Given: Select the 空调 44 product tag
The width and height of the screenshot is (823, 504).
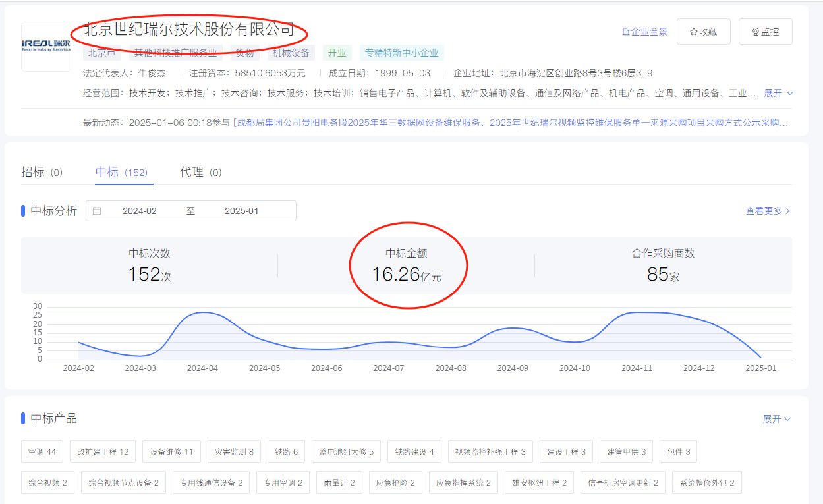Looking at the screenshot, I should (42, 452).
